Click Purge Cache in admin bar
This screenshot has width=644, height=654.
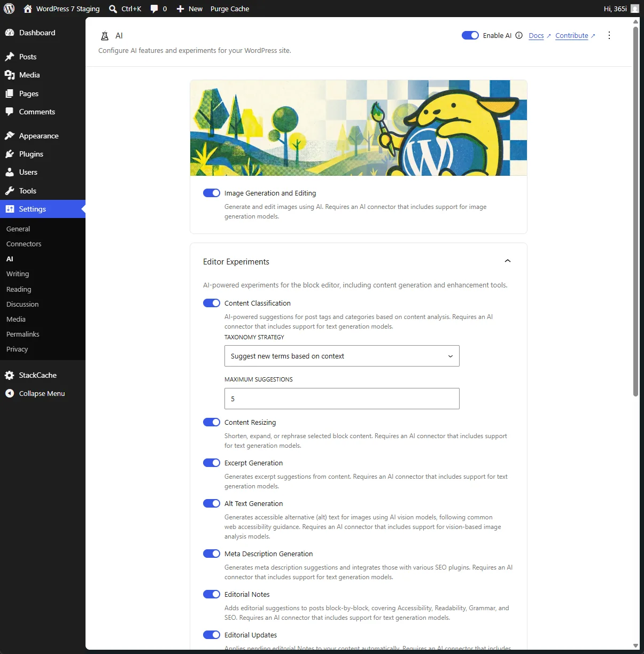pos(230,9)
